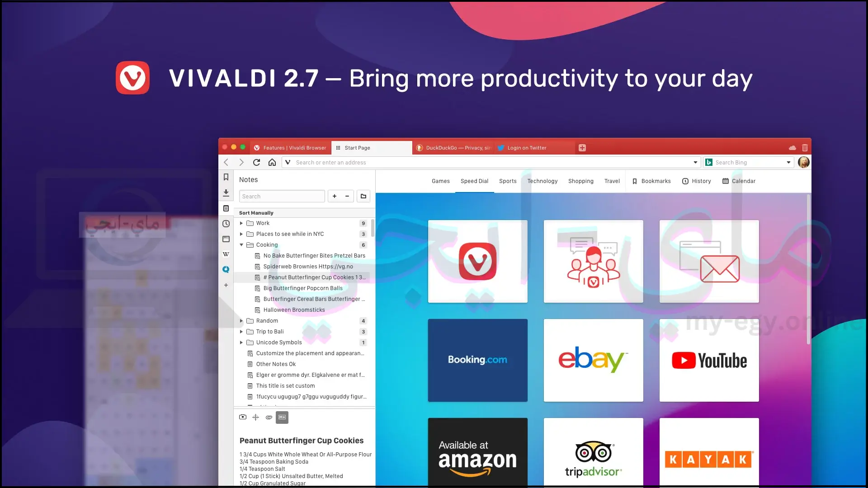
Task: Click the Sort Manually dropdown label
Action: point(256,212)
